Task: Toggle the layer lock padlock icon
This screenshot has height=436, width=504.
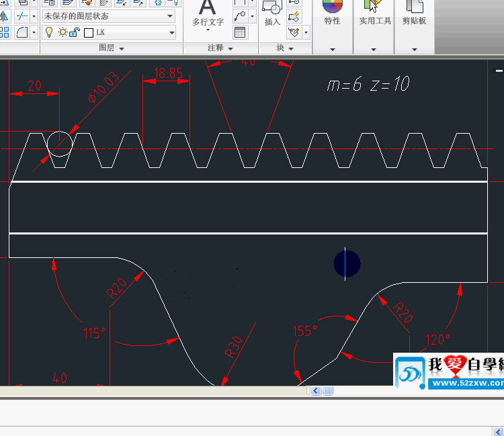Action: [x=75, y=32]
